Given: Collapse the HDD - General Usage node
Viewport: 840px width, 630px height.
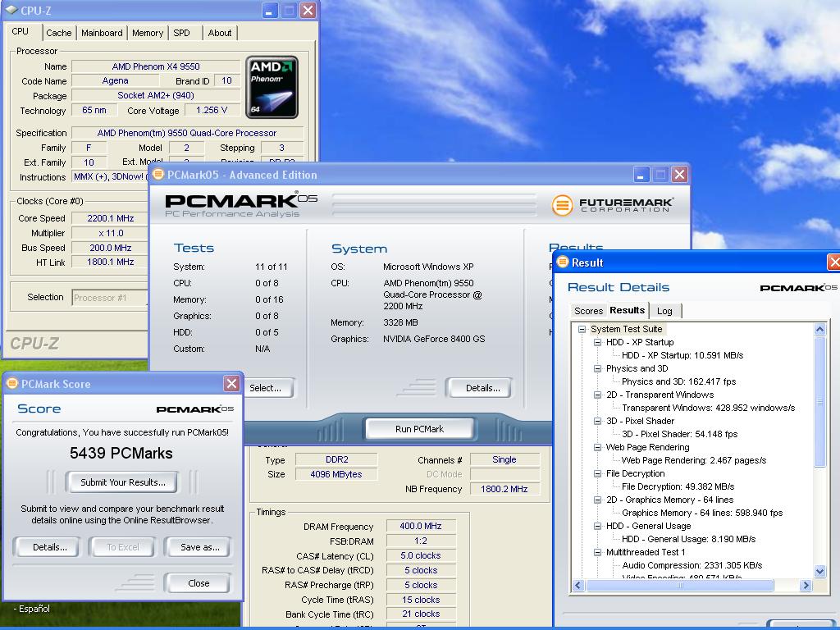Looking at the screenshot, I should tap(597, 526).
